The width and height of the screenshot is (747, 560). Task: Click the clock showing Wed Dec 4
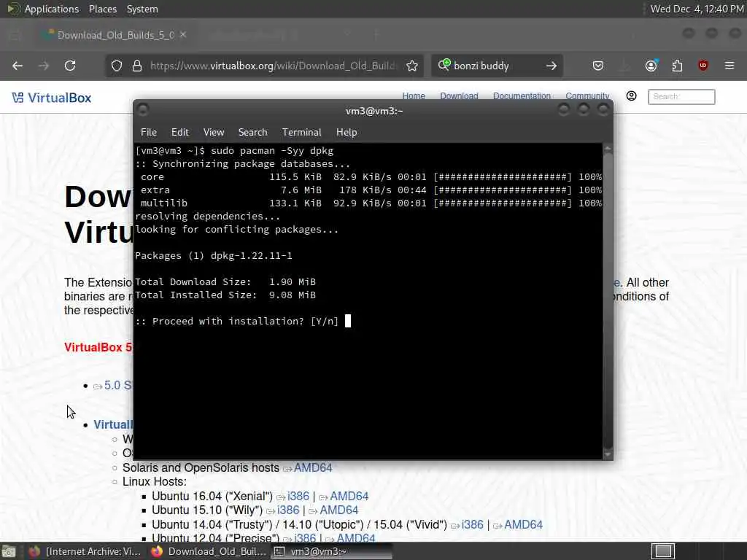tap(696, 9)
